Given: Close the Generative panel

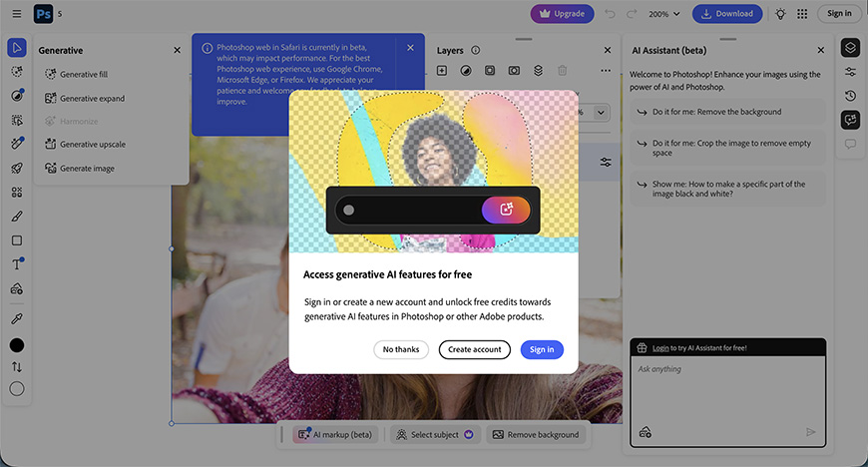Looking at the screenshot, I should pos(178,51).
